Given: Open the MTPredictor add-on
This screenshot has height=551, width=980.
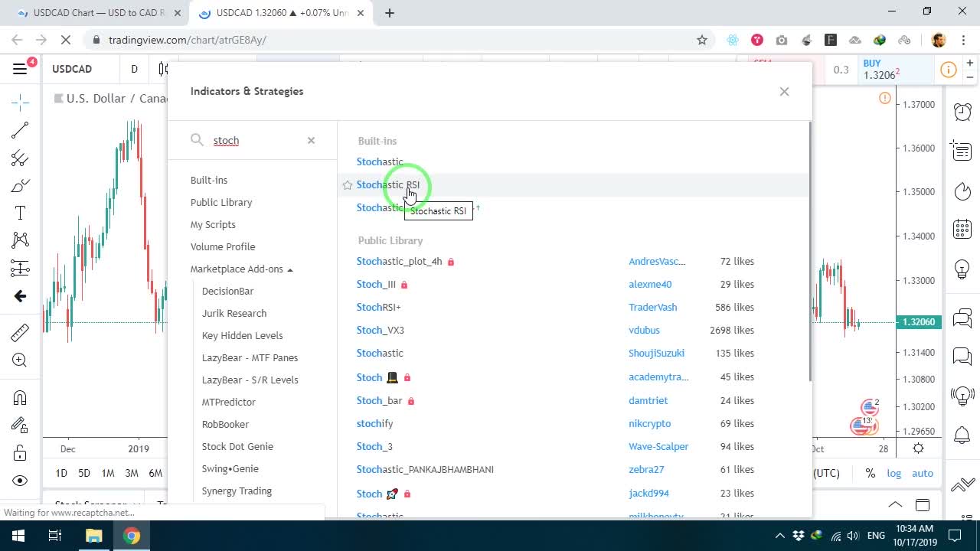Looking at the screenshot, I should [229, 402].
